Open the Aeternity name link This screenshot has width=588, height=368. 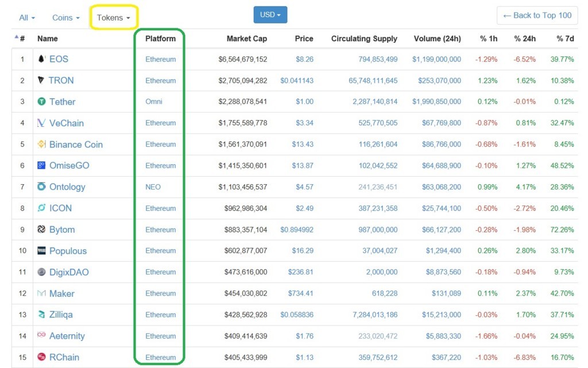(67, 336)
